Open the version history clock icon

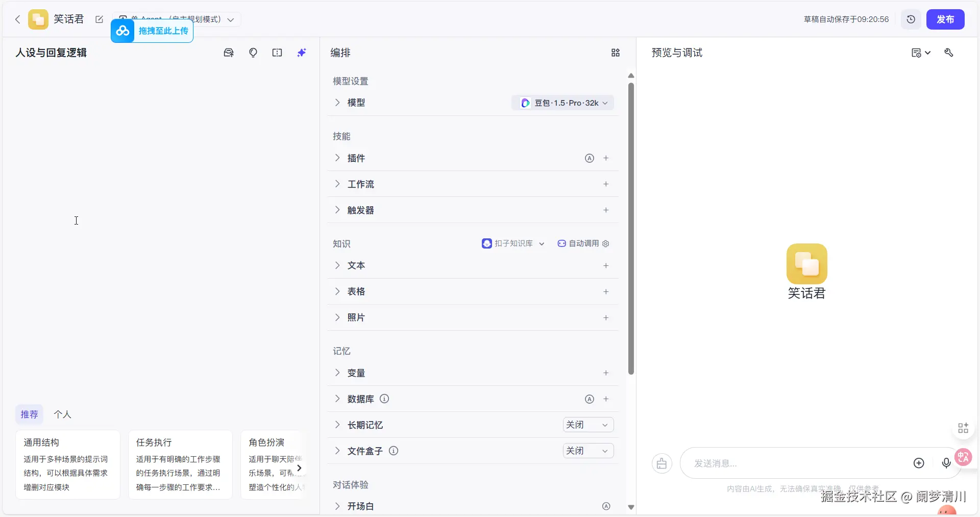[x=911, y=19]
